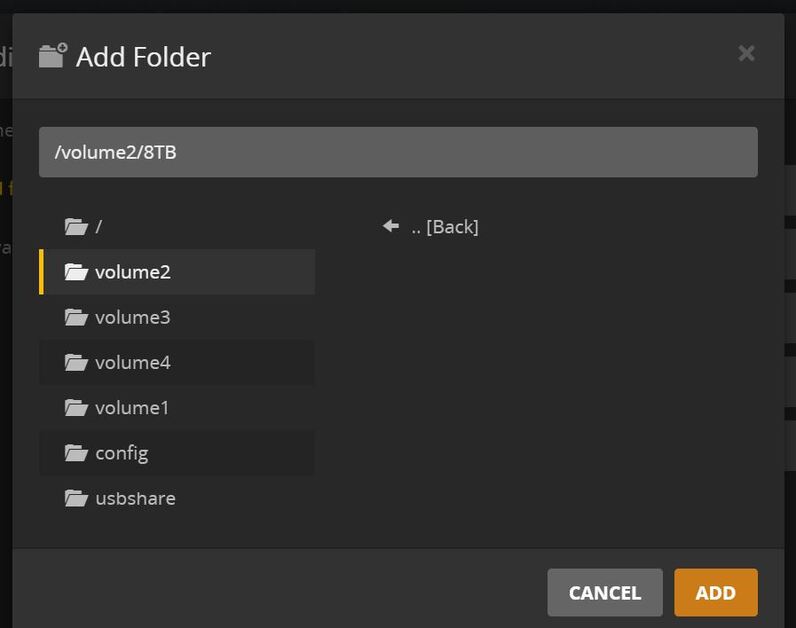This screenshot has width=796, height=628.
Task: Click the root slash folder icon
Action: (76, 226)
